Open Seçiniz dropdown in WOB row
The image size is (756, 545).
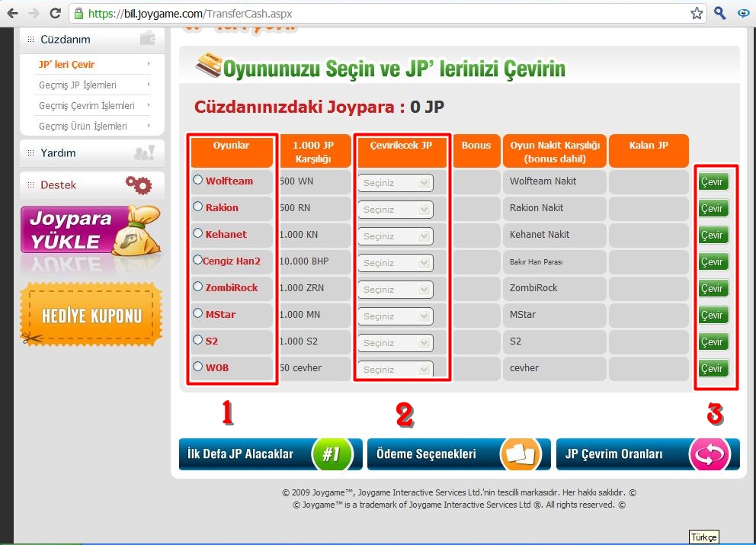[396, 369]
